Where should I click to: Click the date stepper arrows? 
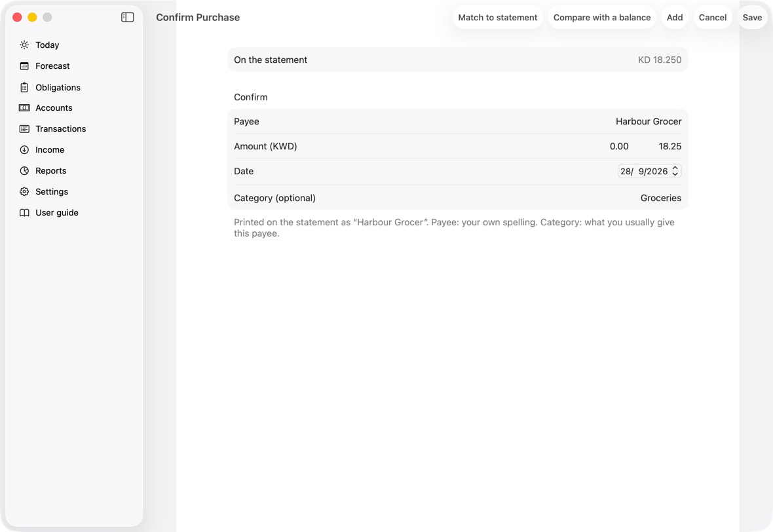click(675, 171)
